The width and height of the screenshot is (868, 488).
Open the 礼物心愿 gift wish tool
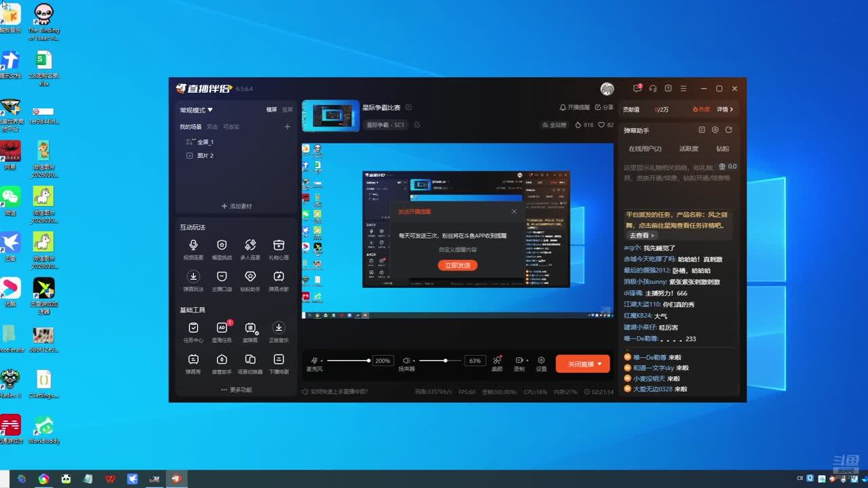point(279,248)
